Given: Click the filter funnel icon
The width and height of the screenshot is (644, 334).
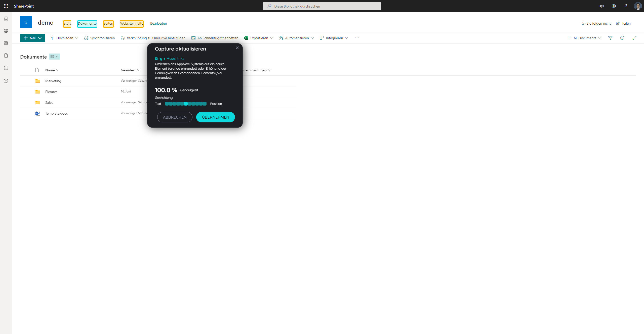Looking at the screenshot, I should (x=610, y=38).
